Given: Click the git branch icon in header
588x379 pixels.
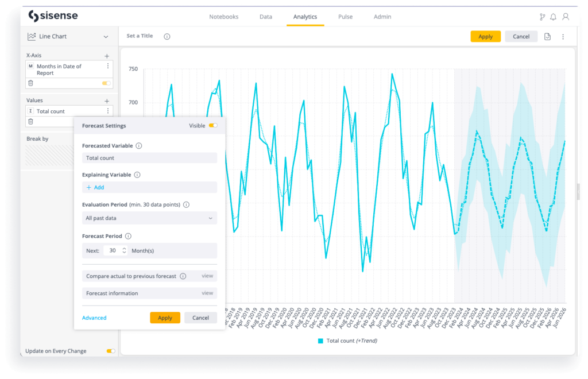Looking at the screenshot, I should pos(541,17).
